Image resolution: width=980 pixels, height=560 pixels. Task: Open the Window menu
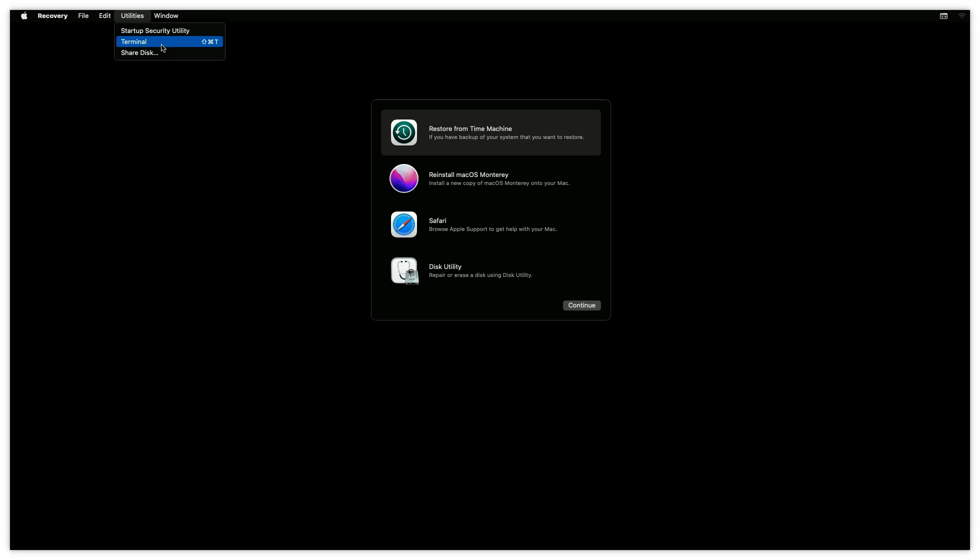click(166, 16)
